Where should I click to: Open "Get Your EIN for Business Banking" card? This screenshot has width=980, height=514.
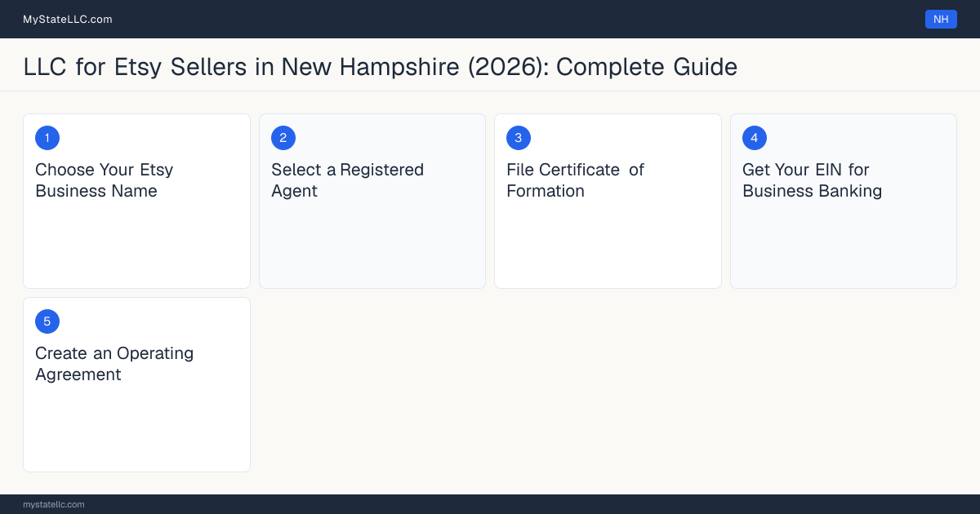tap(844, 201)
